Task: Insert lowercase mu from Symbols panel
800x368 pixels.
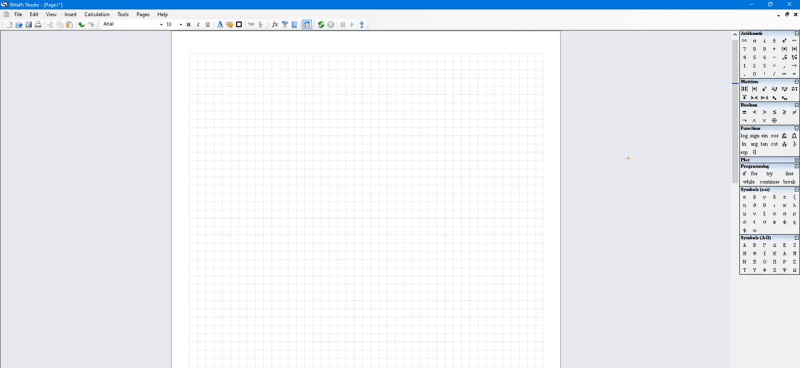Action: 744,214
